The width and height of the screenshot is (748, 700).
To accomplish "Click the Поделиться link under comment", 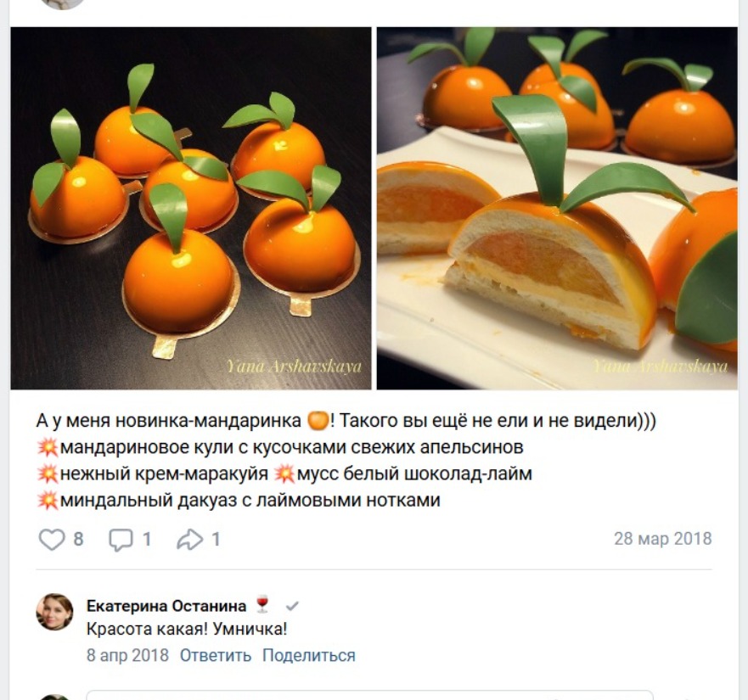I will tap(308, 656).
